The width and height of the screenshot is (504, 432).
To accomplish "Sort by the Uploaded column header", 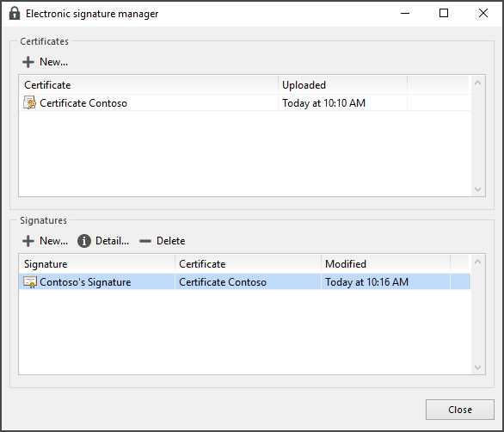I will [342, 85].
